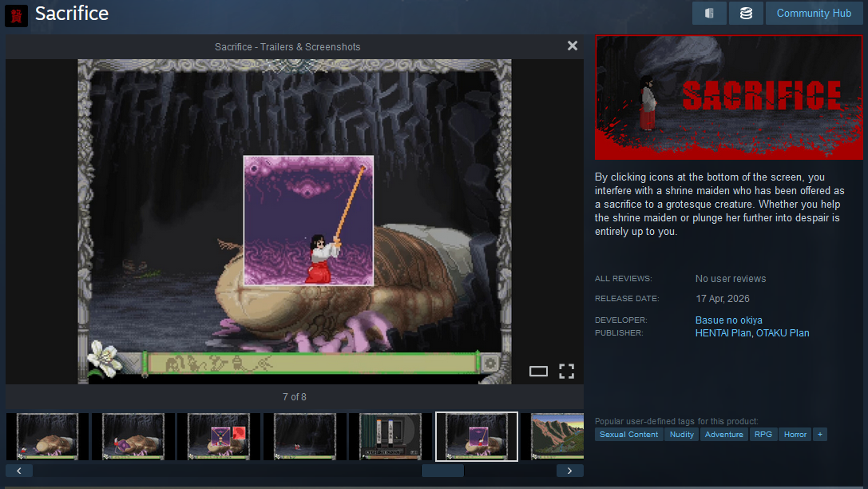Switch to theater mode rectangle icon
Image resolution: width=868 pixels, height=489 pixels.
(538, 371)
